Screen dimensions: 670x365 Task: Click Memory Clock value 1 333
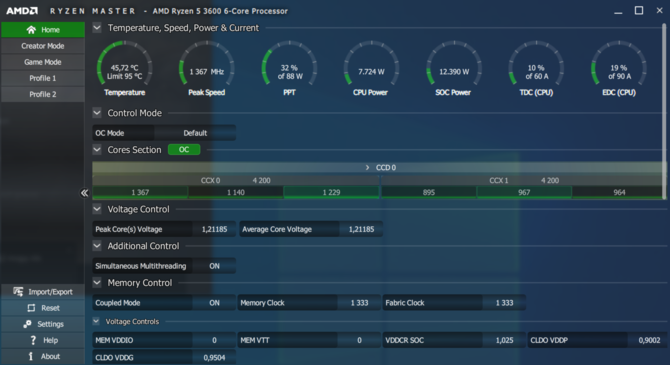click(x=359, y=303)
